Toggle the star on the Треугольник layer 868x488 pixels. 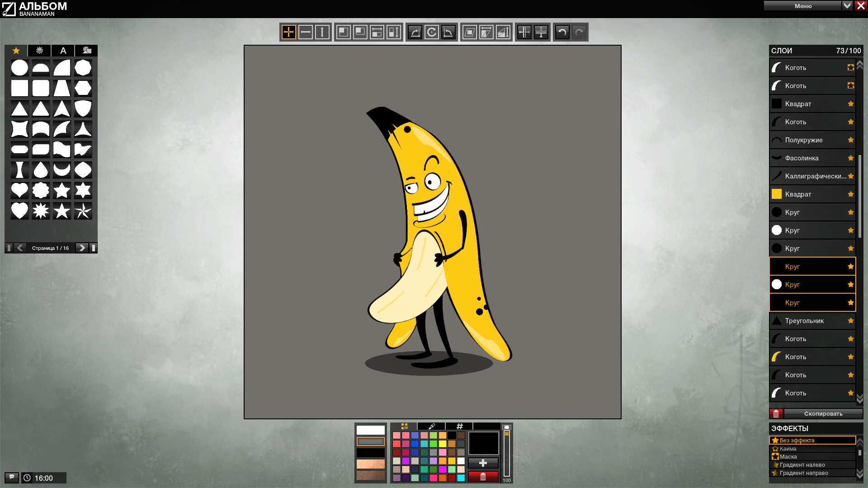(x=850, y=320)
